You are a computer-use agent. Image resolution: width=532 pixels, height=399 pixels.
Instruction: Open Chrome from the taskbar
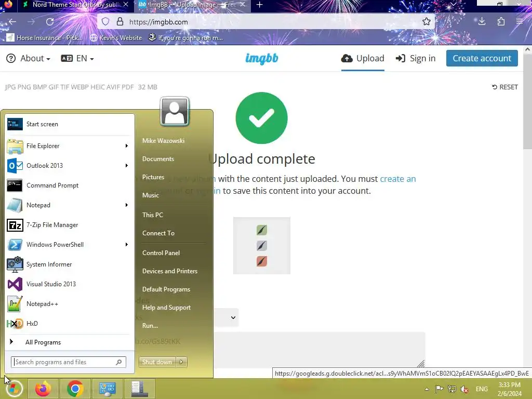(75, 389)
